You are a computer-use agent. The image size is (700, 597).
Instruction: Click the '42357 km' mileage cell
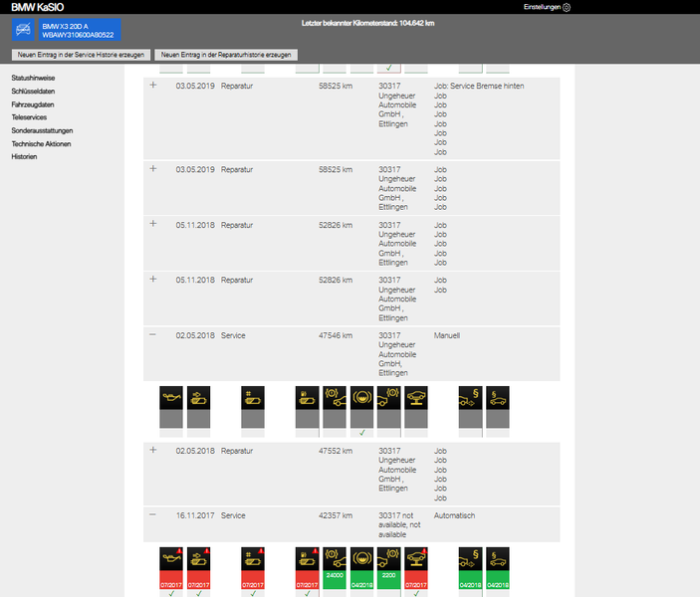tap(336, 515)
